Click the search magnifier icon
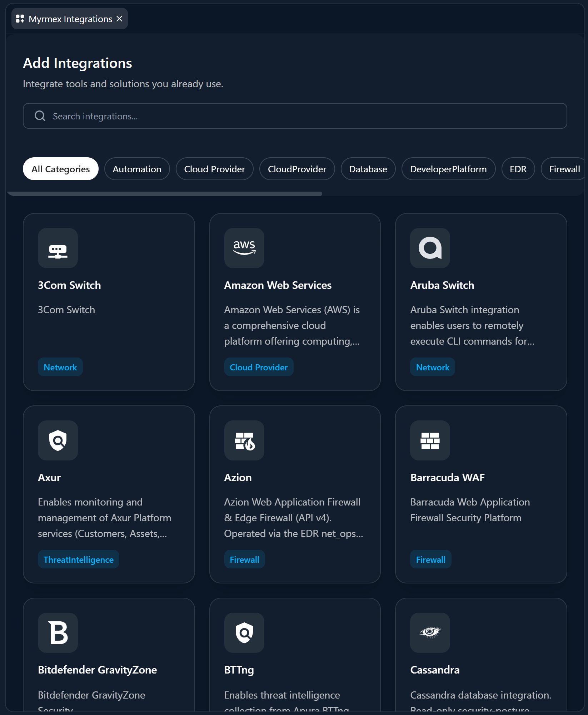 [x=40, y=116]
